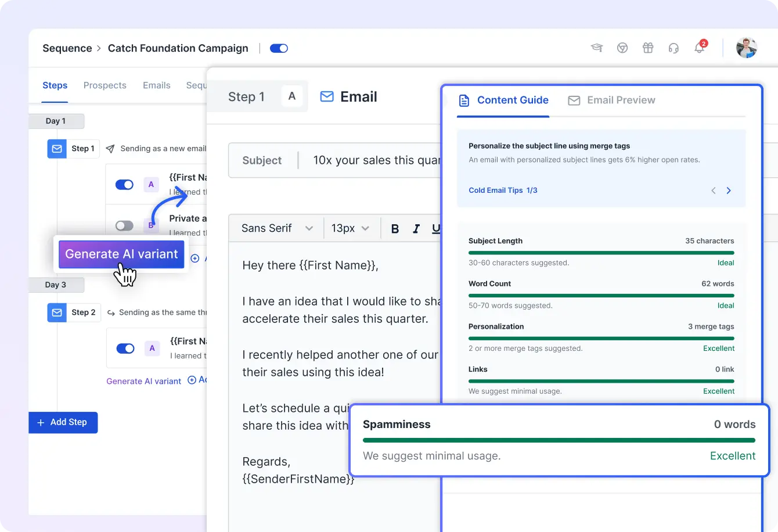Viewport: 778px width, 532px height.
Task: Click the Subject Length progress bar
Action: [x=601, y=253]
